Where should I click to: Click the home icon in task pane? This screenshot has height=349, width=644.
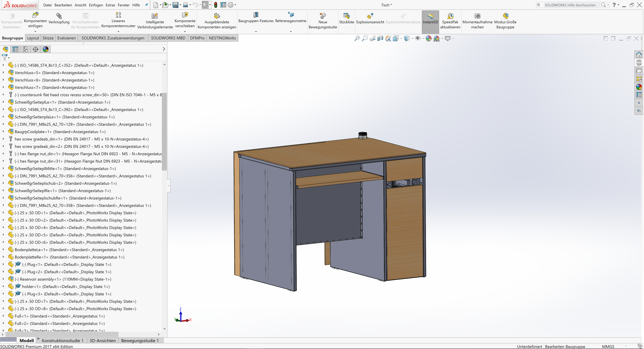tap(639, 54)
